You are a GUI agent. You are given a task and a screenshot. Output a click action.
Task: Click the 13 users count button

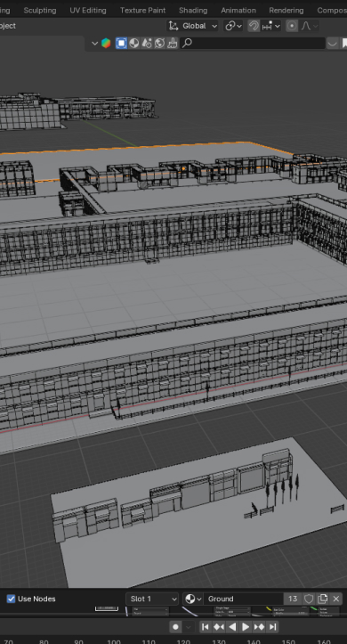pyautogui.click(x=293, y=599)
